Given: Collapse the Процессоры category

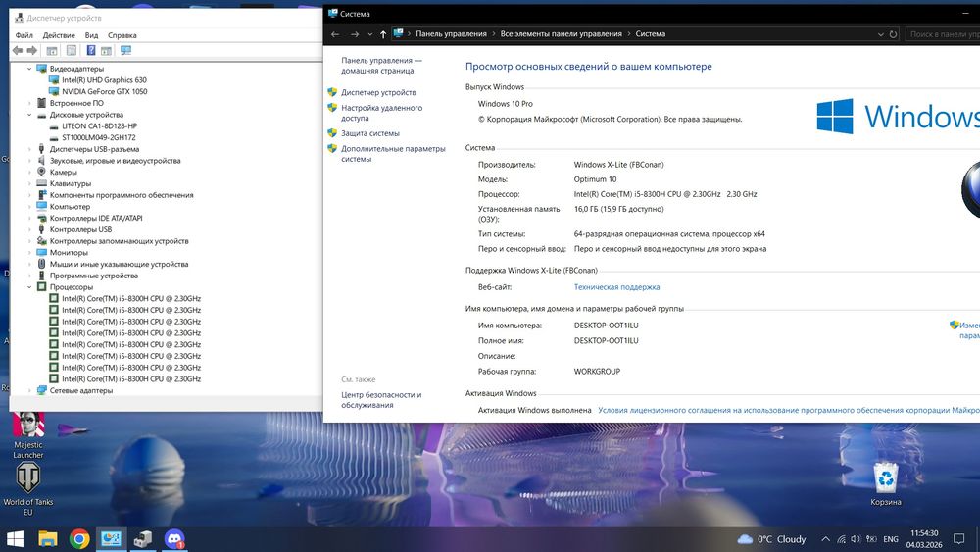Looking at the screenshot, I should point(29,287).
